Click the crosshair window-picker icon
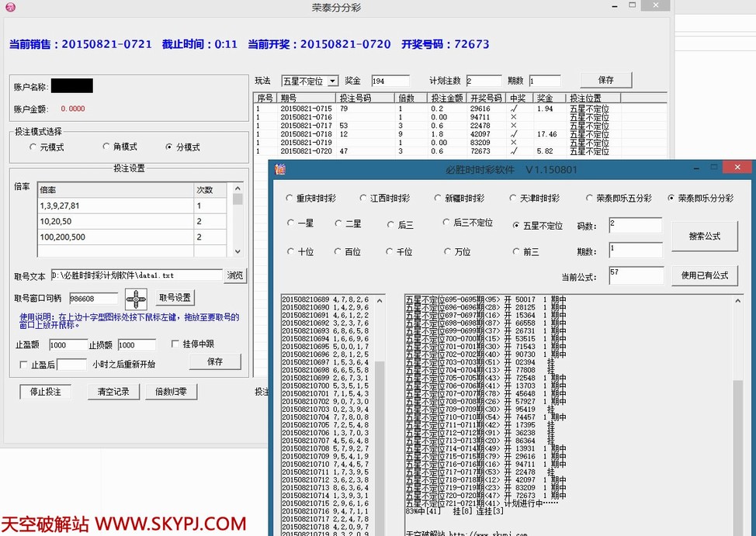The height and width of the screenshot is (536, 756). click(137, 298)
